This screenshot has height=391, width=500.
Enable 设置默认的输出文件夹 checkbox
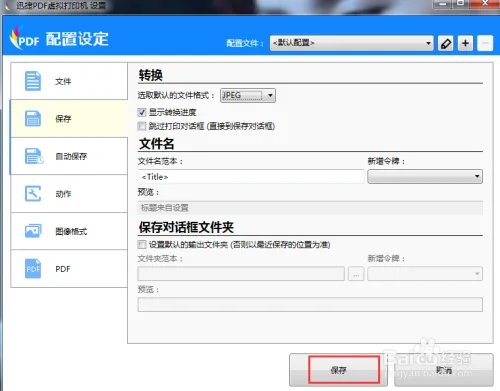pyautogui.click(x=142, y=245)
